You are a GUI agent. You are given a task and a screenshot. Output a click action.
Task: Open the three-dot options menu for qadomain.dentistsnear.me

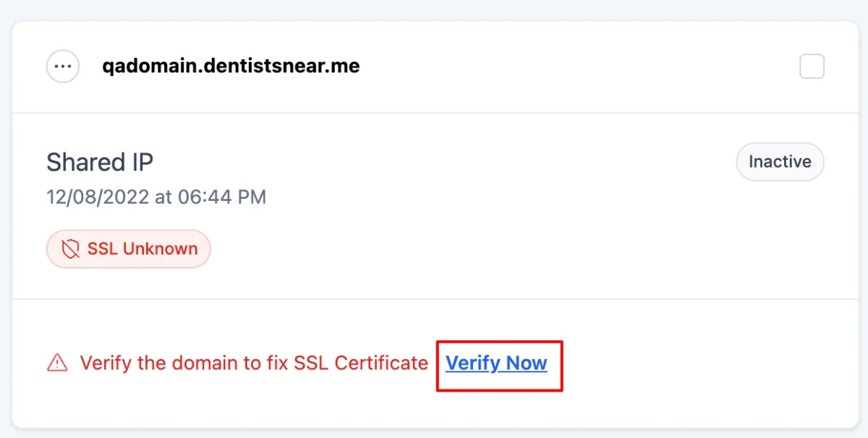point(63,66)
